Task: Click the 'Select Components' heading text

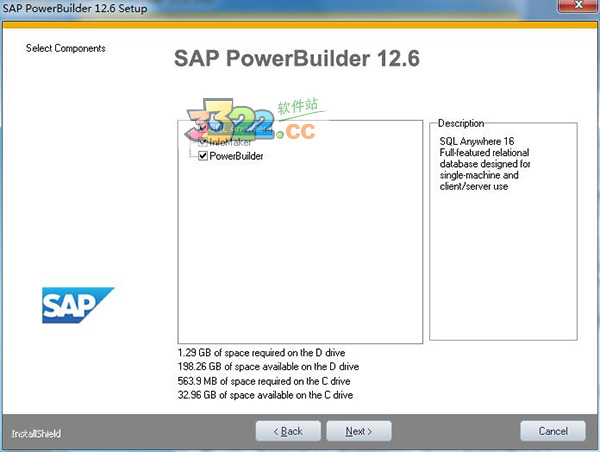Action: (x=65, y=48)
